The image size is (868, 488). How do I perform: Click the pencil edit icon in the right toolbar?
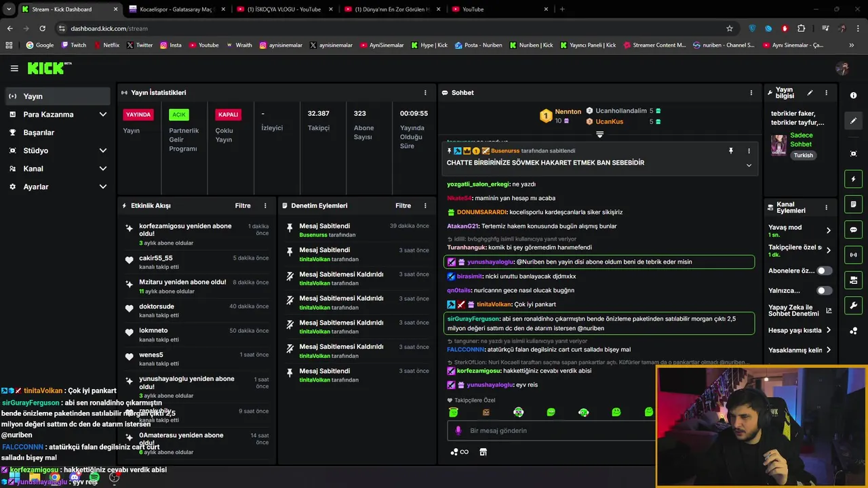[x=853, y=121]
